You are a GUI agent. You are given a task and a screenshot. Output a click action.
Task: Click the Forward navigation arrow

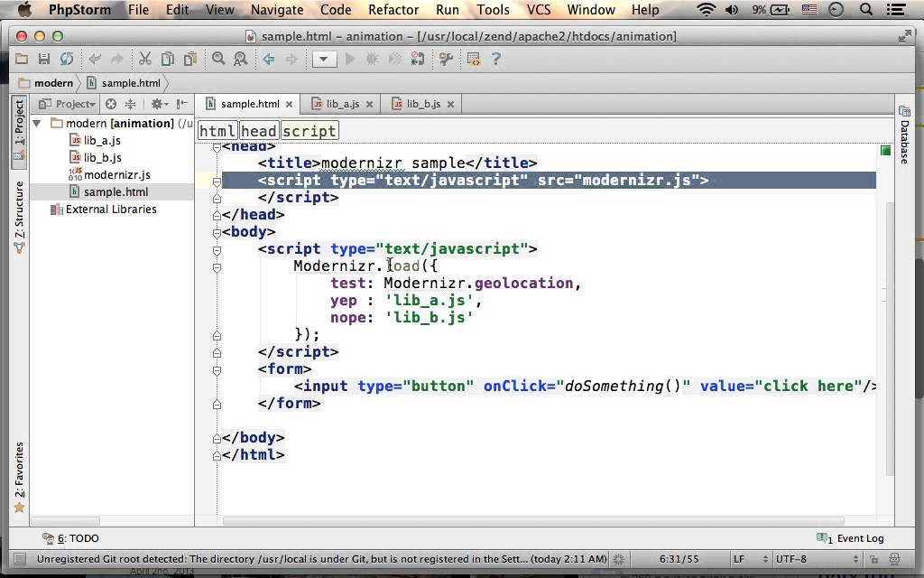tap(291, 59)
